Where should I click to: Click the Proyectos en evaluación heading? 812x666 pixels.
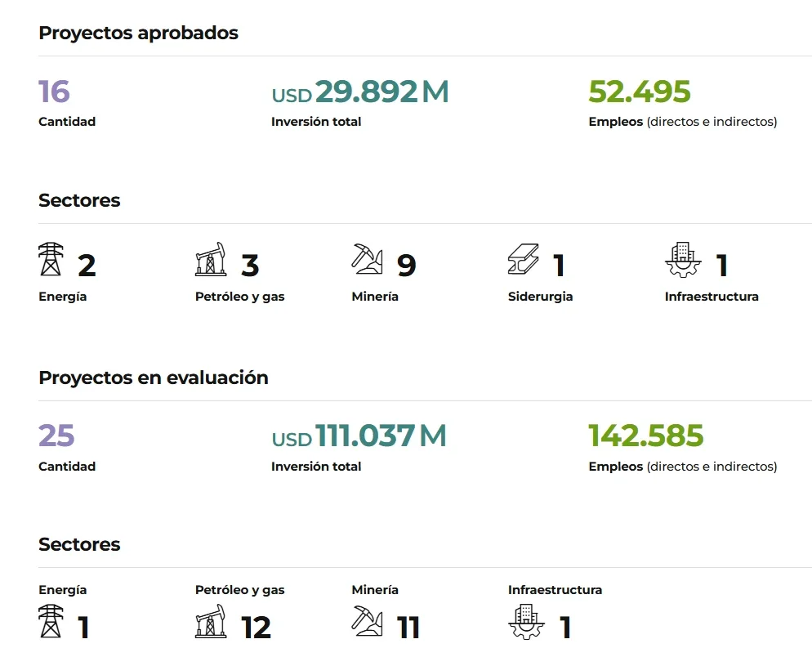pos(154,378)
